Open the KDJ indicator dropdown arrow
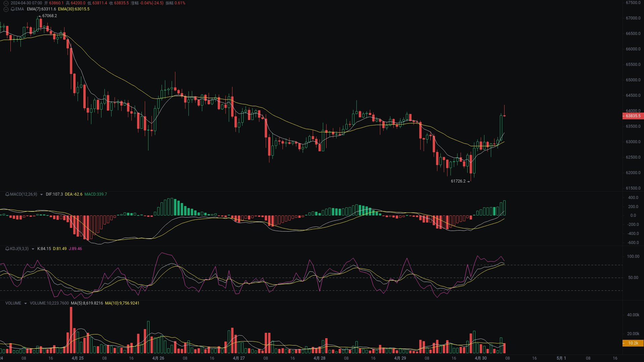Image resolution: width=644 pixels, height=362 pixels. [33, 249]
